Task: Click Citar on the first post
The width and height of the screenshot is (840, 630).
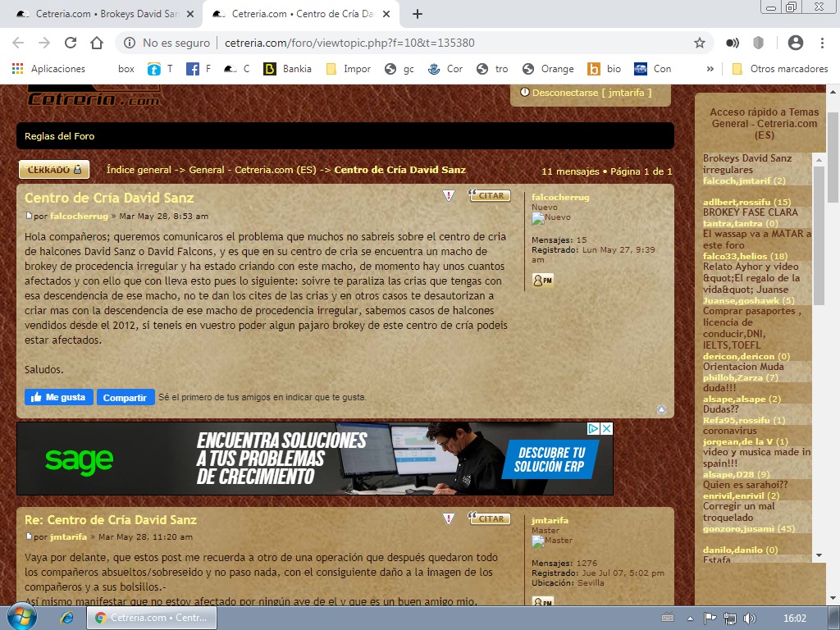Action: 490,196
